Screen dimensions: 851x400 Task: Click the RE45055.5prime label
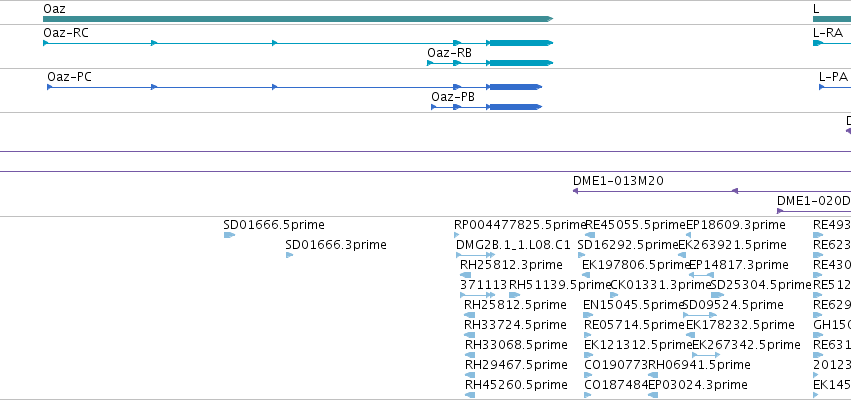coord(636,225)
